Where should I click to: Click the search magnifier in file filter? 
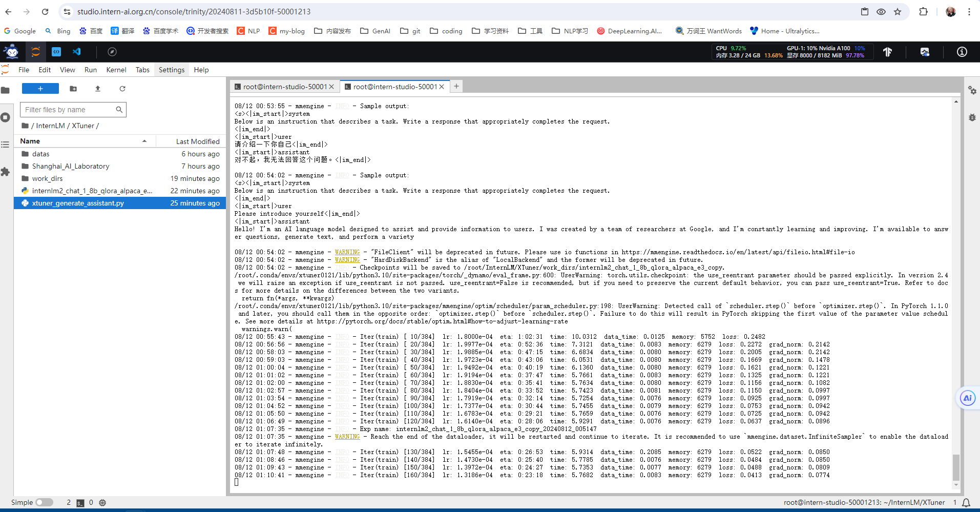119,110
